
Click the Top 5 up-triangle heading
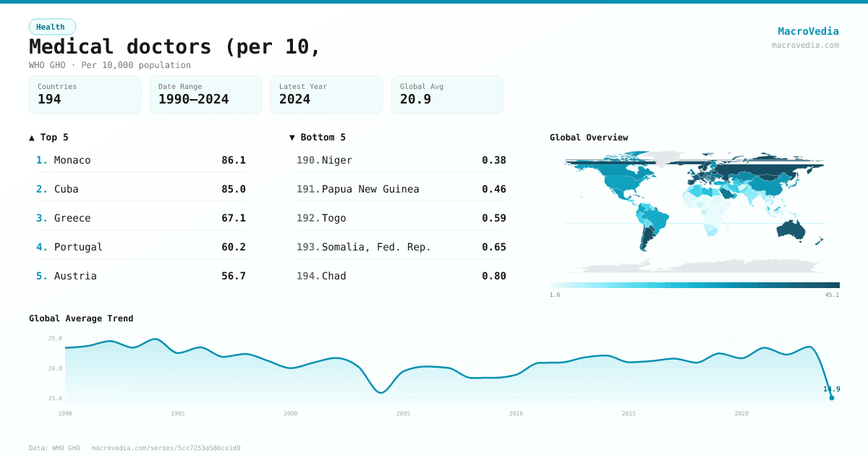tap(49, 138)
